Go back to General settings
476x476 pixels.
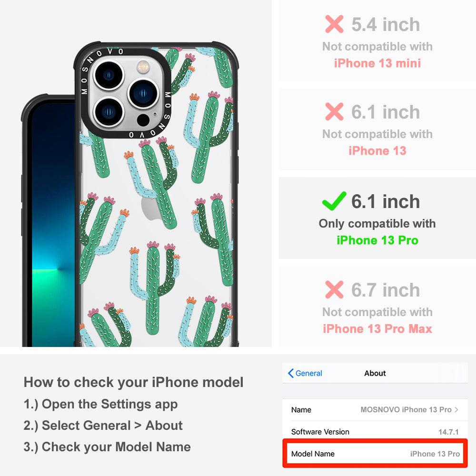point(305,373)
